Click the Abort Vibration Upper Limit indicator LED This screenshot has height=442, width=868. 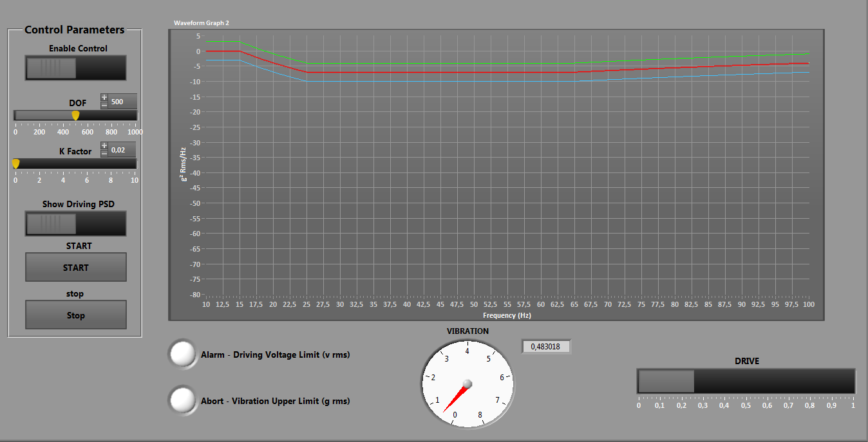point(182,400)
